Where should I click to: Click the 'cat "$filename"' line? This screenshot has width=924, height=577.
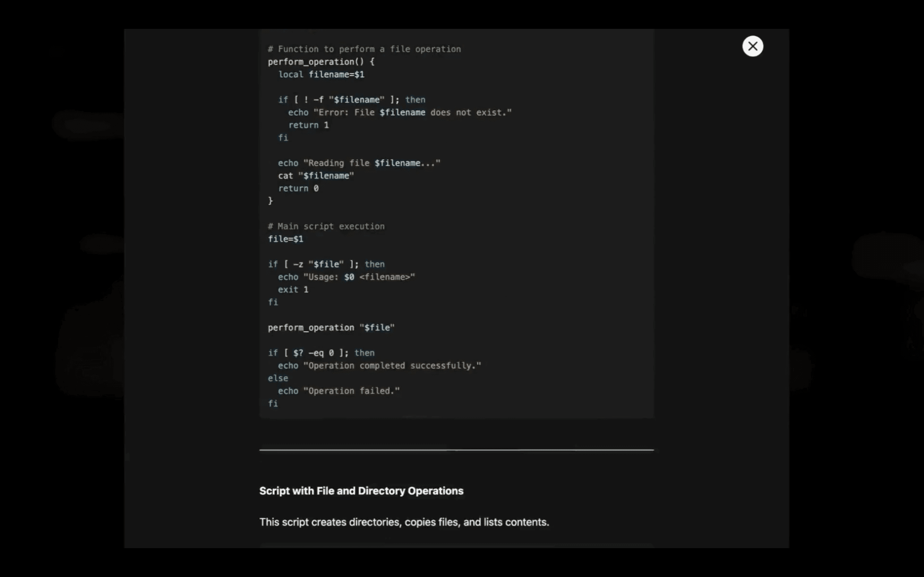[x=316, y=176]
